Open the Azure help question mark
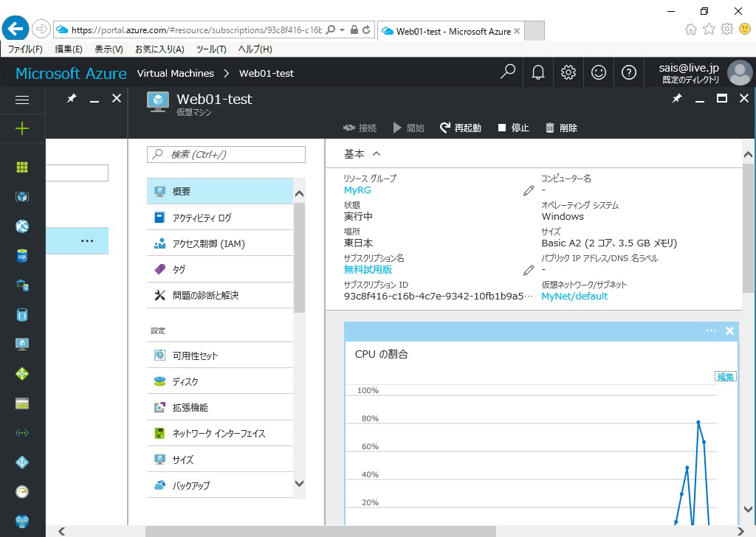Screen dimensions: 756x537 pos(629,72)
